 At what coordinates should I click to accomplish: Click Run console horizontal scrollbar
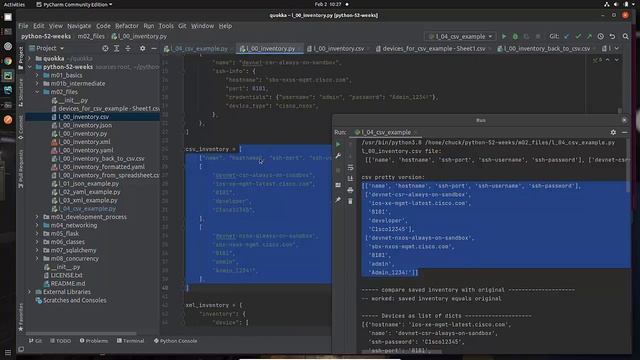pyautogui.click(x=401, y=351)
